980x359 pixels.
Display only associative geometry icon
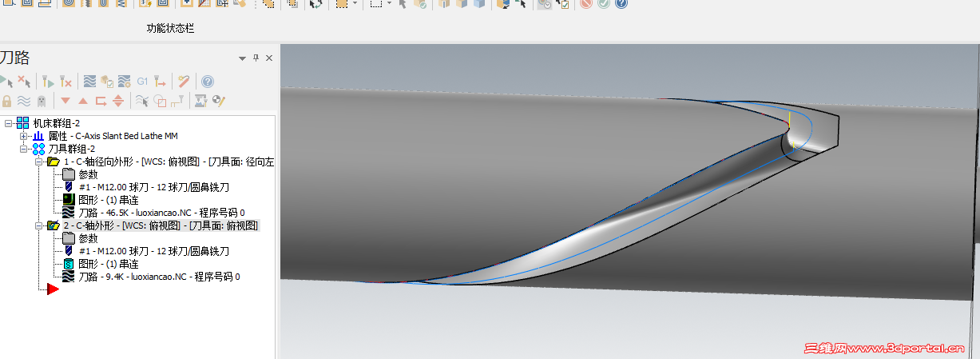tap(160, 101)
